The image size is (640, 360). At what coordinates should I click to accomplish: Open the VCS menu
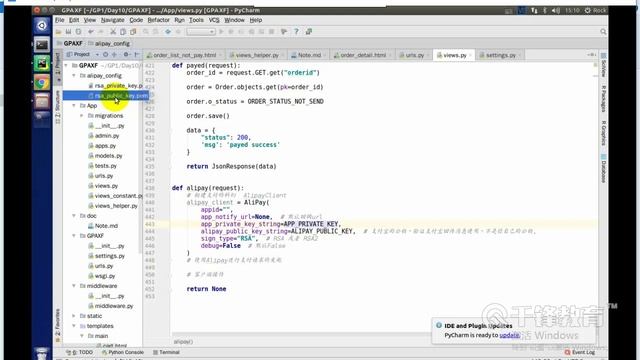pos(214,20)
